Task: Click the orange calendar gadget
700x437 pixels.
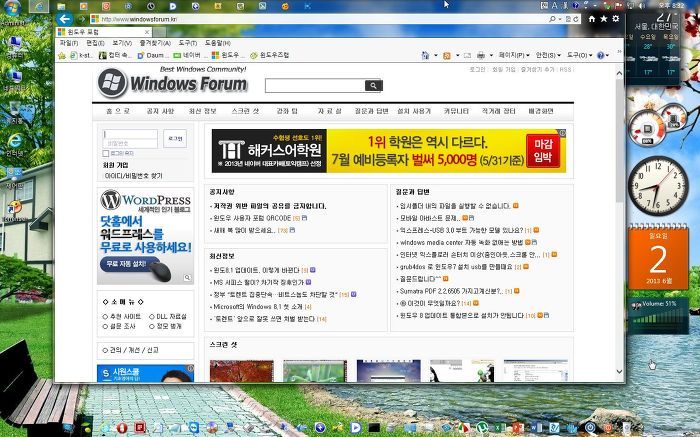Action: coord(658,258)
